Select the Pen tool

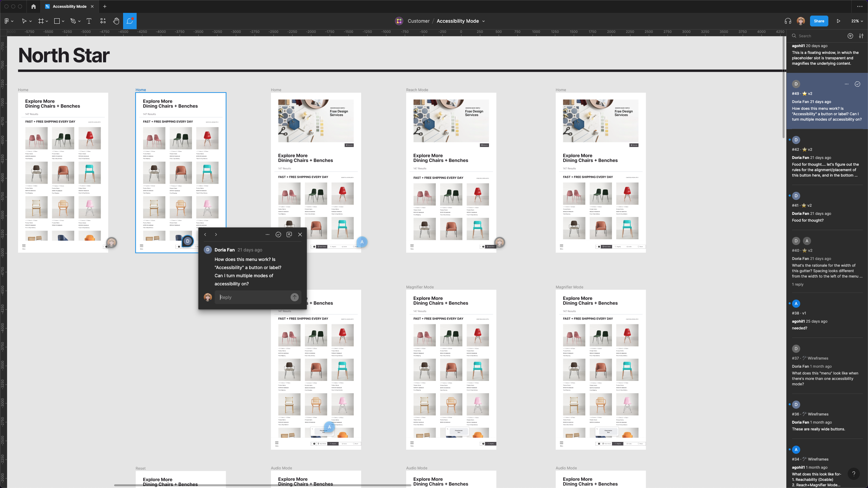tap(73, 21)
